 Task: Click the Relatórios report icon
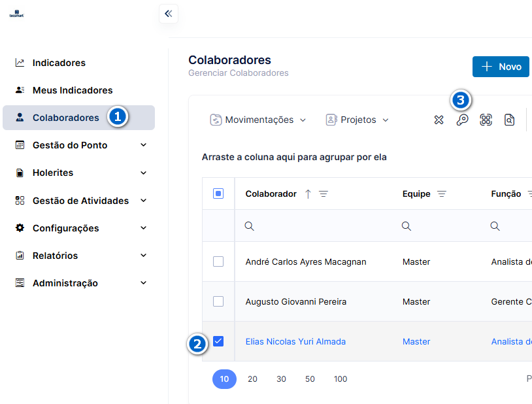click(x=20, y=256)
